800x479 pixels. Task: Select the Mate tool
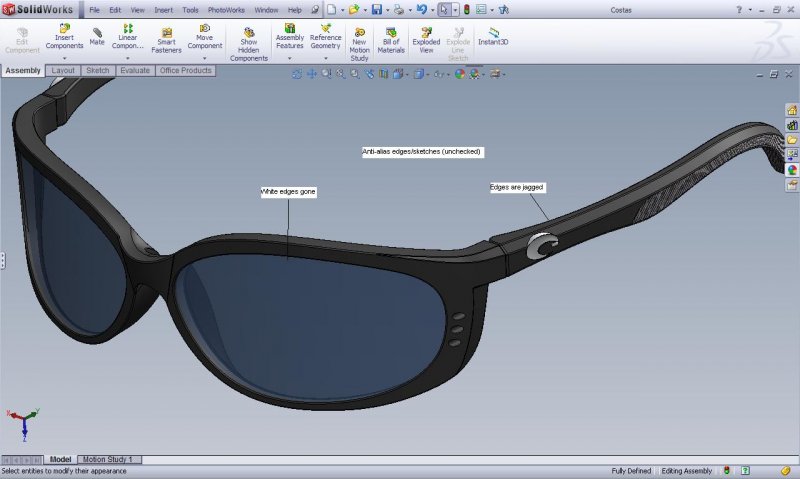[x=97, y=37]
